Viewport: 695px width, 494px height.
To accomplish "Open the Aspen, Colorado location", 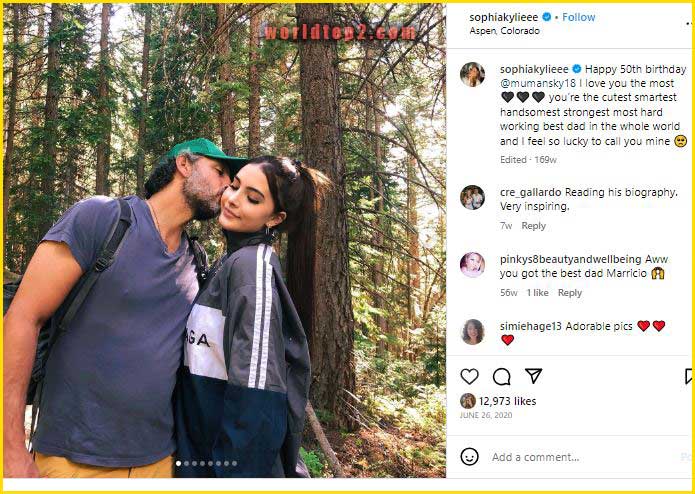I will click(504, 31).
